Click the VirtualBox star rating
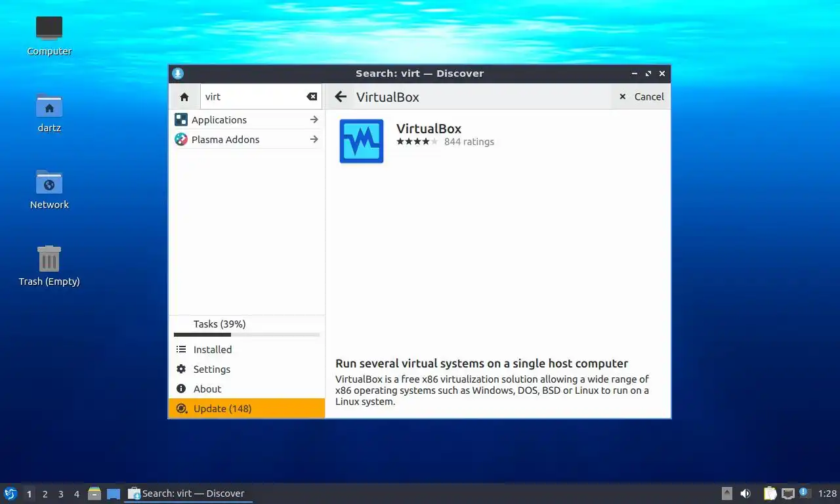Screen dimensions: 840x504 click(x=417, y=142)
